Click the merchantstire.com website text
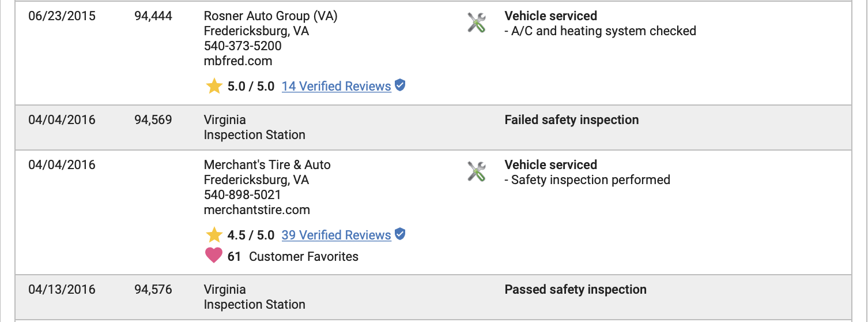This screenshot has height=322, width=868. click(257, 210)
